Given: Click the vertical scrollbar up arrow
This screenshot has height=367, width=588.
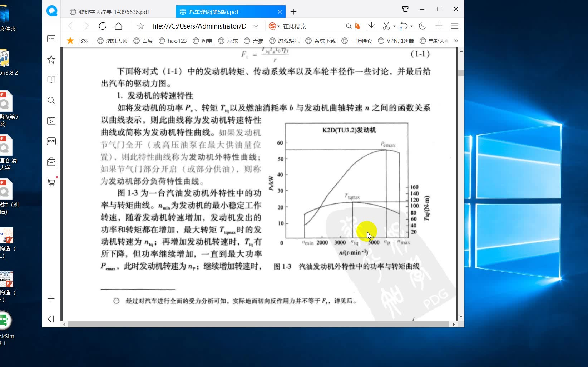Looking at the screenshot, I should coord(461,51).
